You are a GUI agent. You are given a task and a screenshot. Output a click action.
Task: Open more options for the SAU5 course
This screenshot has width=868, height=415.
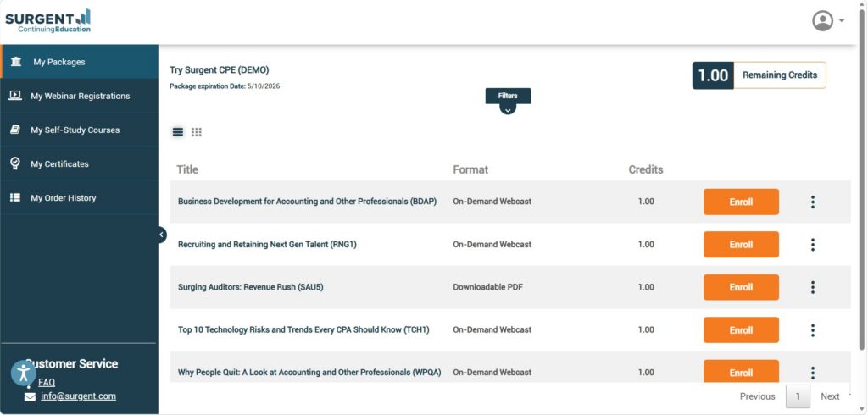point(813,287)
